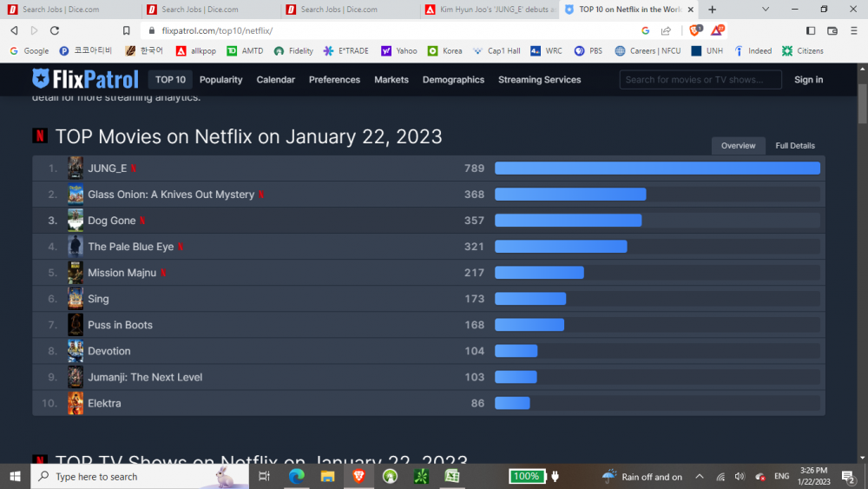This screenshot has width=868, height=489.
Task: Open the Preferences menu item
Action: pyautogui.click(x=334, y=80)
